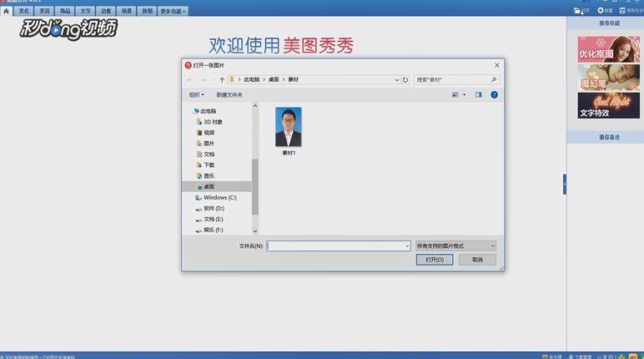Expand more view options arrow

(x=465, y=95)
